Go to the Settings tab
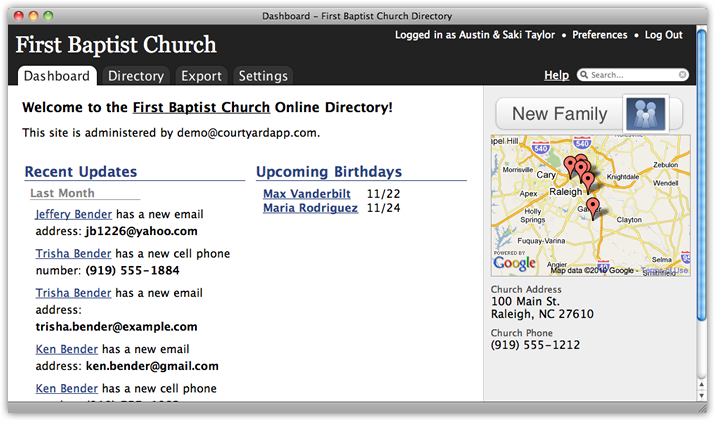This screenshot has width=715, height=421. (x=263, y=76)
